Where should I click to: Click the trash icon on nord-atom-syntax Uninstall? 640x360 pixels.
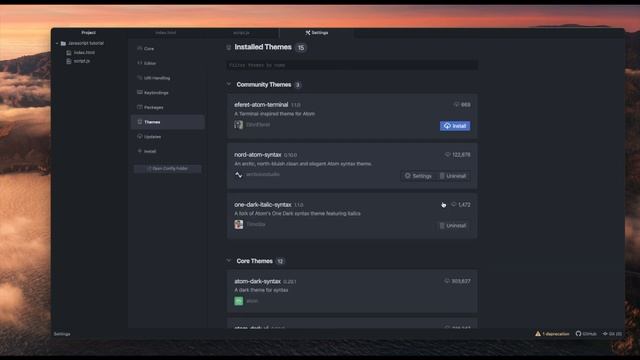pyautogui.click(x=442, y=176)
